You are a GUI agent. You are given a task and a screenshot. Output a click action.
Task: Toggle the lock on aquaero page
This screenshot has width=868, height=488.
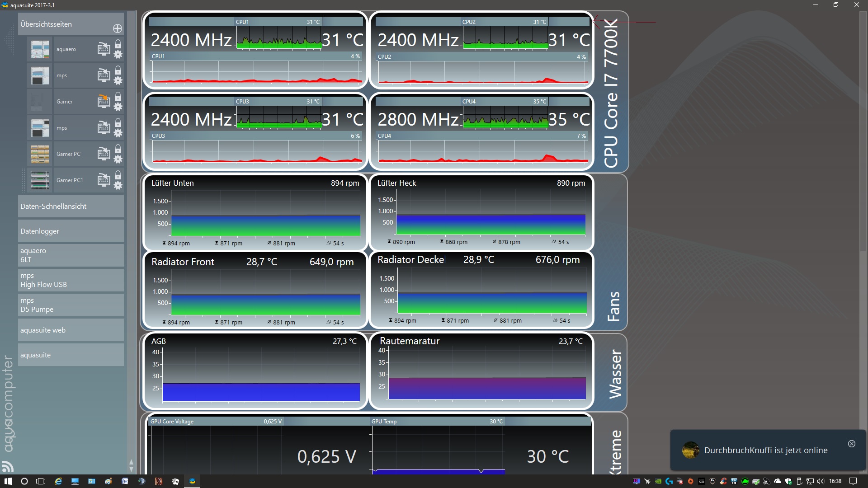point(118,44)
